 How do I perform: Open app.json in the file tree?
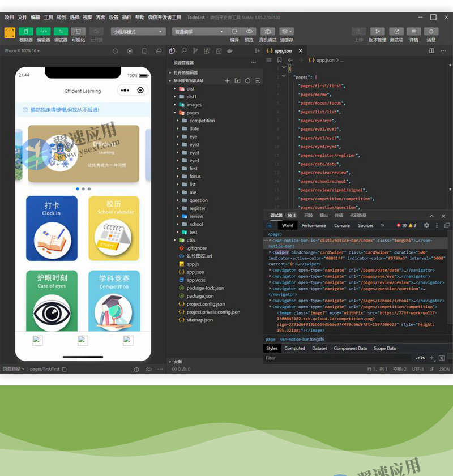(195, 272)
